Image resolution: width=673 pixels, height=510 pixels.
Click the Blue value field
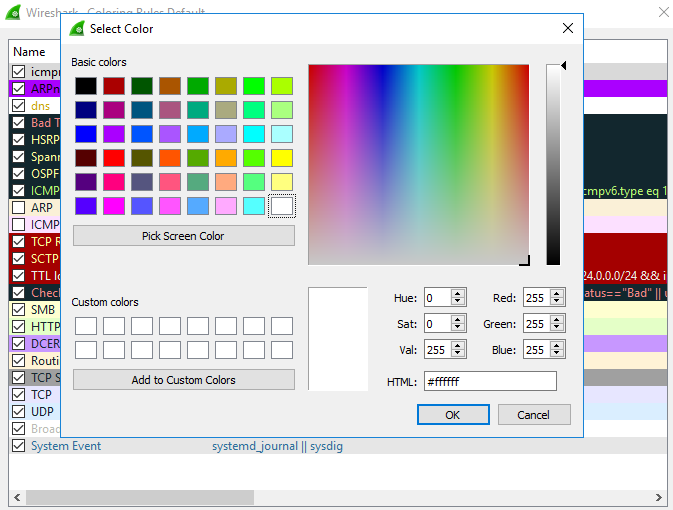[x=536, y=350]
